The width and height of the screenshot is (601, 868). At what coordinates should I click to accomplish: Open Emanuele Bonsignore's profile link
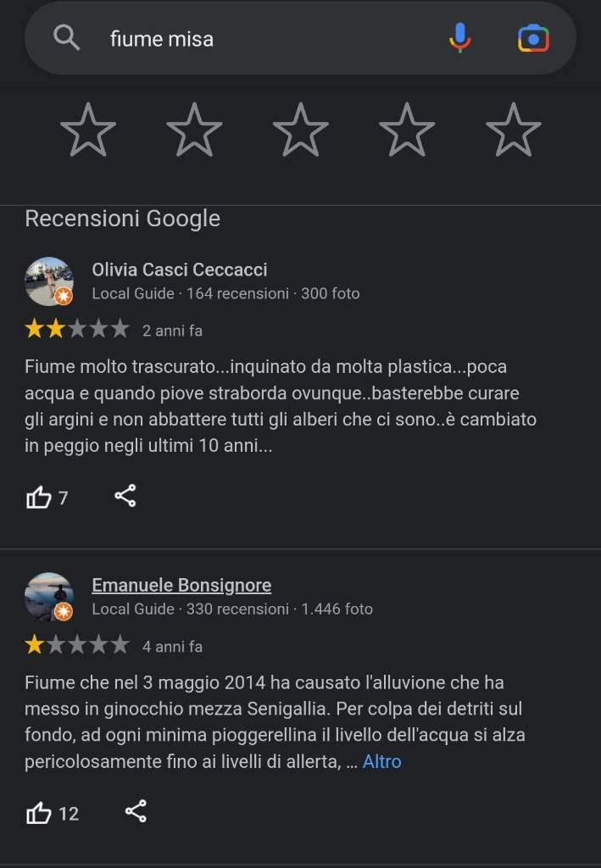pyautogui.click(x=181, y=585)
